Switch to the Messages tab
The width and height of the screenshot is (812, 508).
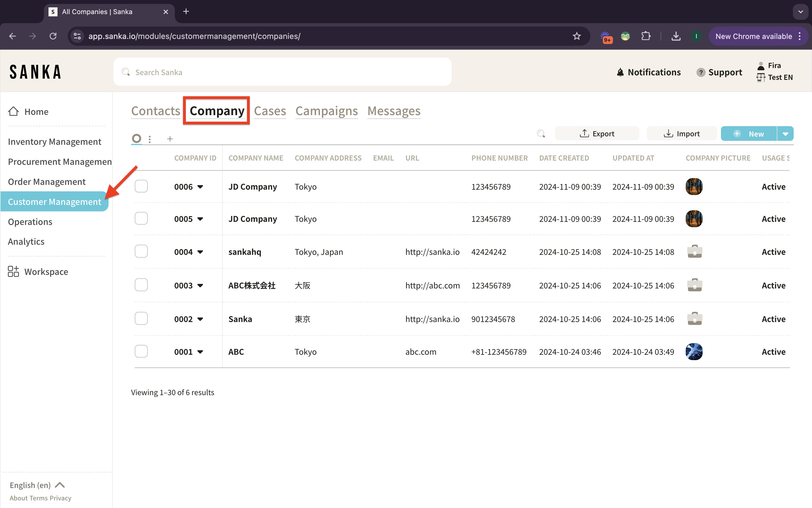[394, 111]
